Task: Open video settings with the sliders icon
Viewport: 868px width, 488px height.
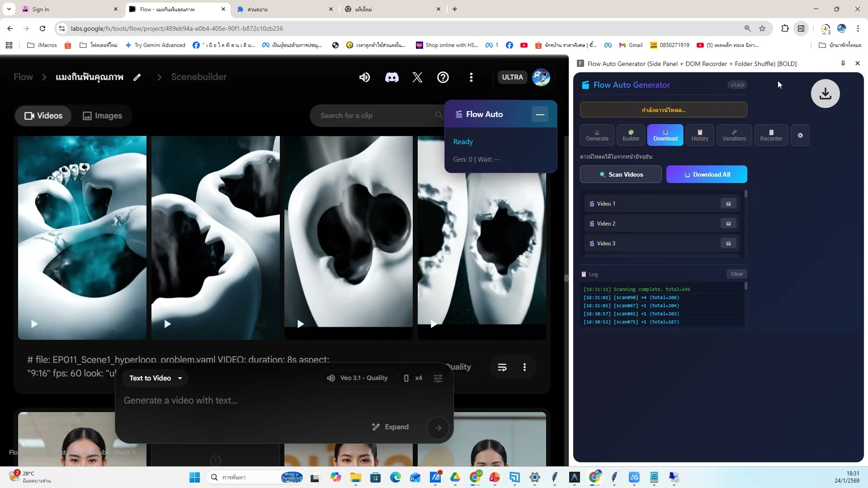Action: (438, 378)
